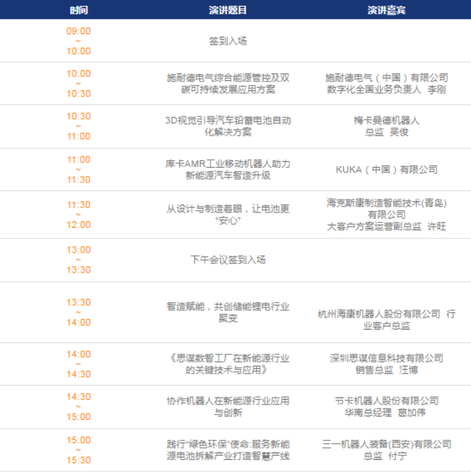Screen dimensions: 471x476
Task: Click the 演讲嘉宾 column header
Action: [x=387, y=10]
